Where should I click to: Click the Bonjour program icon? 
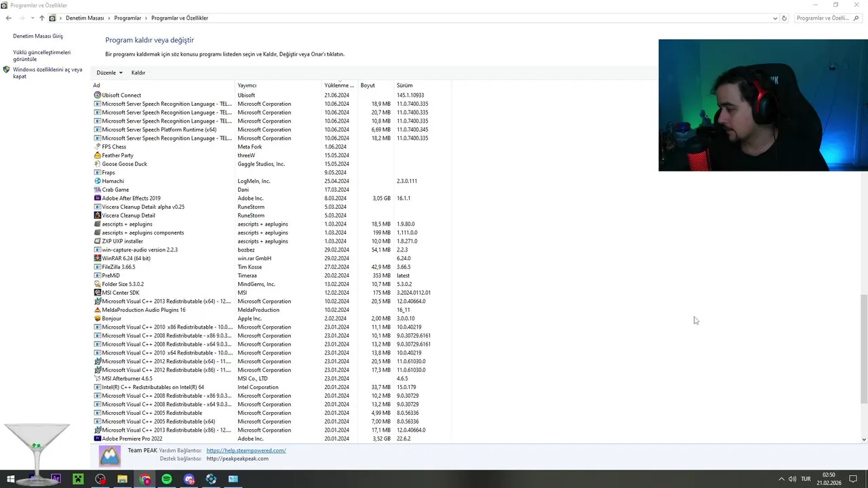click(97, 319)
